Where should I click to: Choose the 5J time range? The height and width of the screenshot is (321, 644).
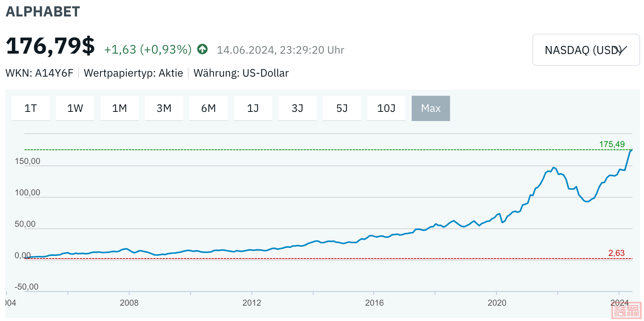pyautogui.click(x=342, y=108)
